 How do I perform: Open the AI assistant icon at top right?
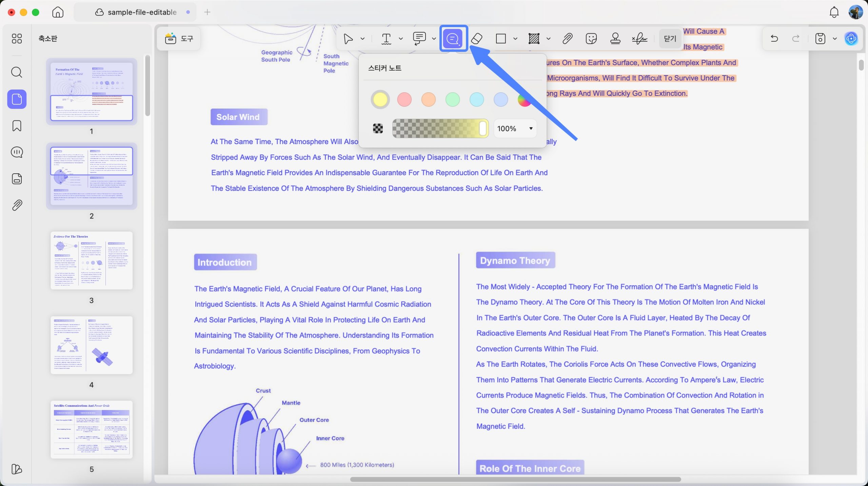[851, 39]
